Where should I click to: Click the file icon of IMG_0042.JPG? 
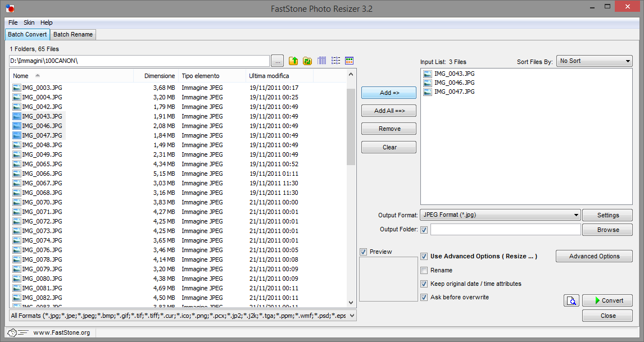pyautogui.click(x=17, y=107)
